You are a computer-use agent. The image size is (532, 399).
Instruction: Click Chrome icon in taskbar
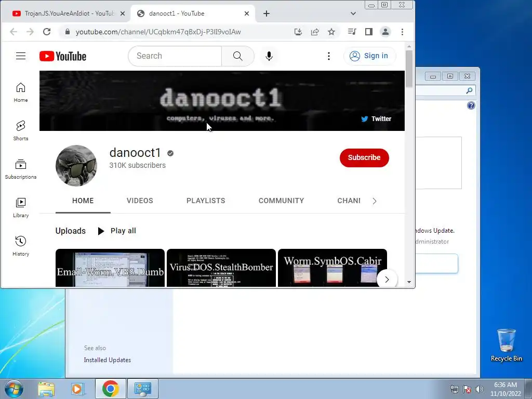(110, 389)
